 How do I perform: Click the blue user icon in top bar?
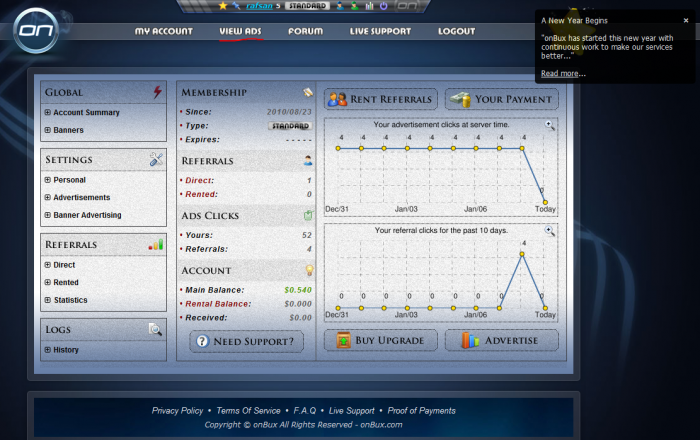(340, 6)
